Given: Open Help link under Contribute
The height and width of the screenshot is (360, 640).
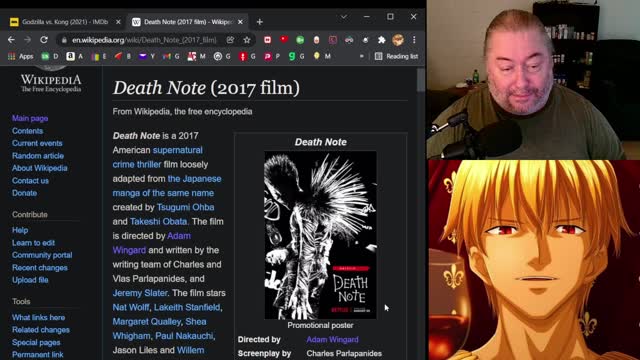Looking at the screenshot, I should click(20, 230).
